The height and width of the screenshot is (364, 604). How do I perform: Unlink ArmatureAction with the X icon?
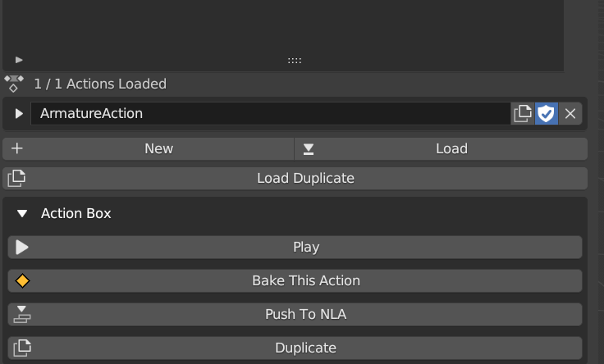[570, 114]
